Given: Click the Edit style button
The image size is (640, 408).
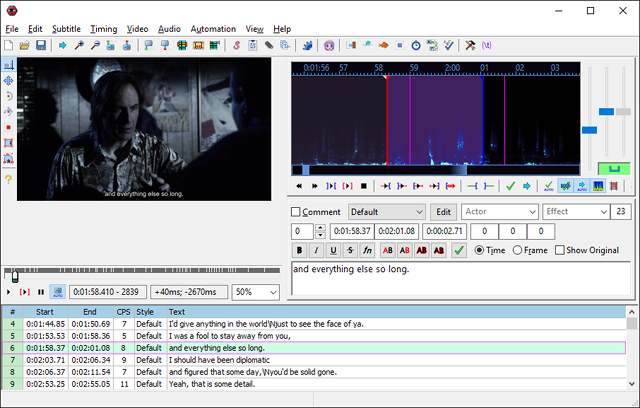Looking at the screenshot, I should [443, 212].
